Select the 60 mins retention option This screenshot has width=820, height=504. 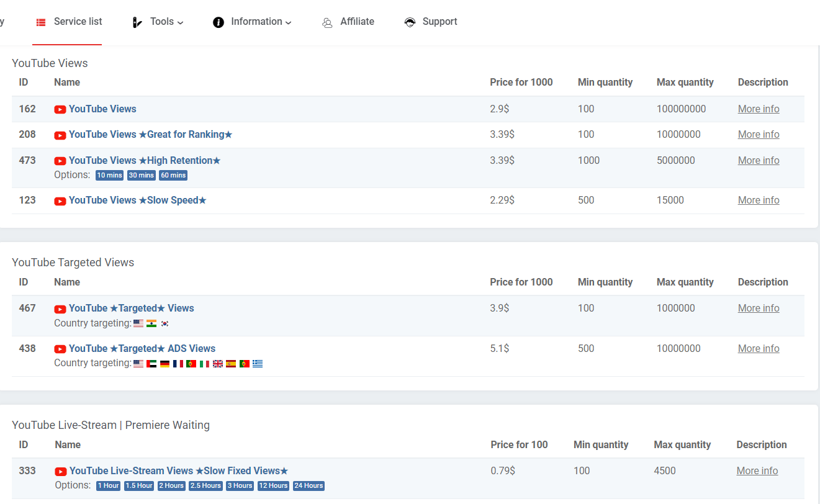173,175
